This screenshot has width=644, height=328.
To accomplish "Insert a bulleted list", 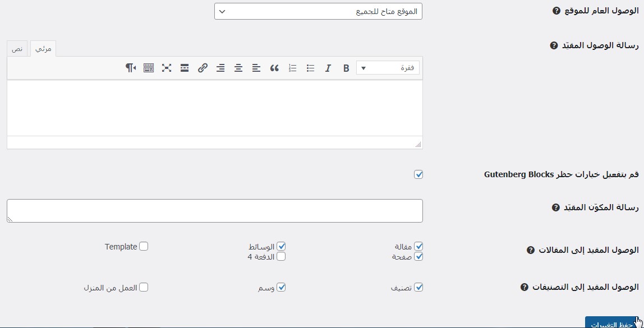I will 310,68.
